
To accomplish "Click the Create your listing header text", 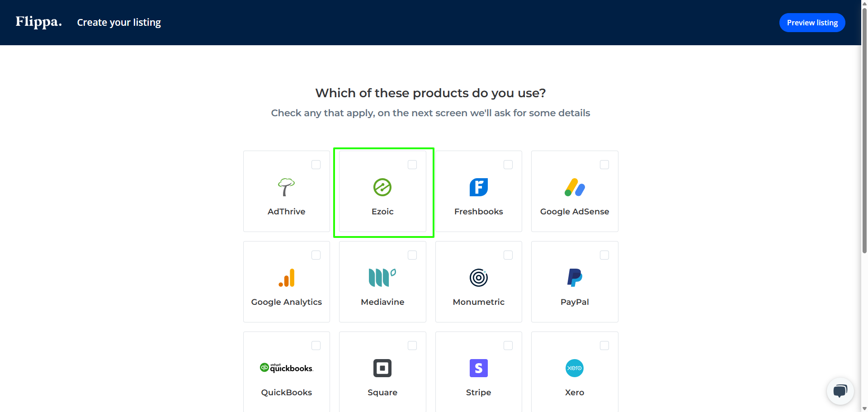I will pyautogui.click(x=119, y=23).
